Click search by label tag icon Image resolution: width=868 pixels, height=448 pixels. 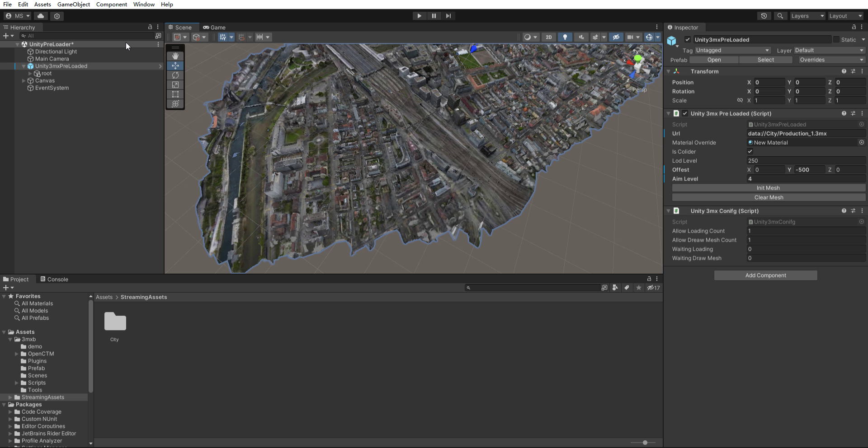[x=627, y=288]
